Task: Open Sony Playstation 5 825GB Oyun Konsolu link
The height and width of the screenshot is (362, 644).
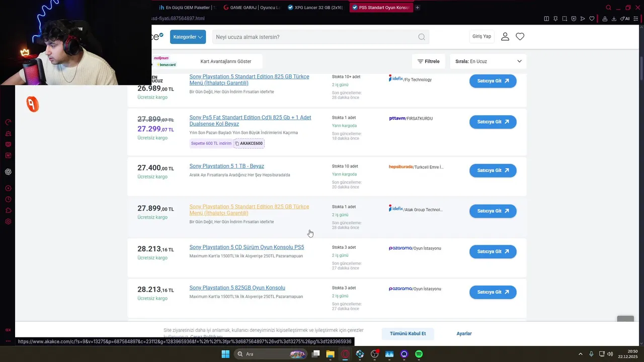Action: point(237,288)
